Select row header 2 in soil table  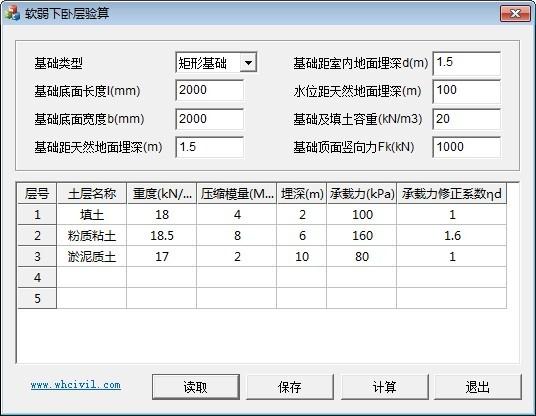tap(37, 236)
